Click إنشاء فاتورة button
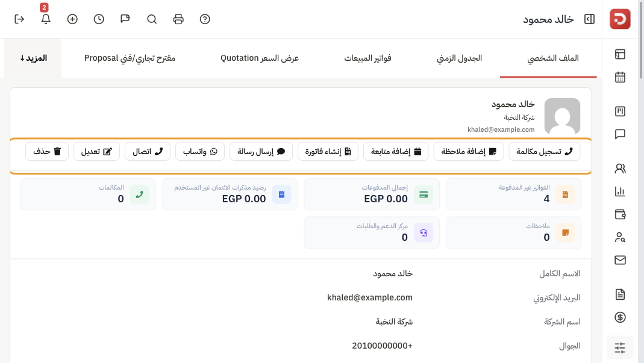 (x=328, y=152)
